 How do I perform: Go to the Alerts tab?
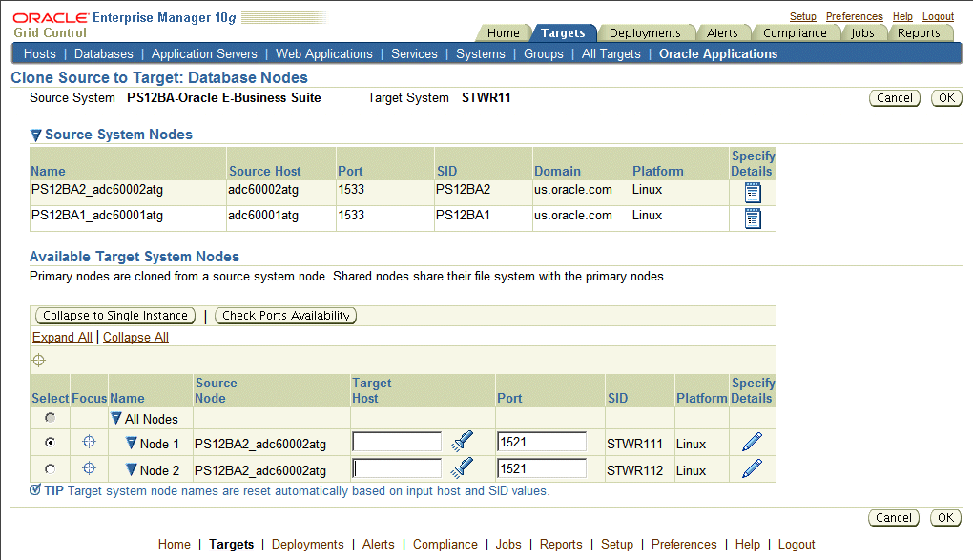tap(722, 32)
